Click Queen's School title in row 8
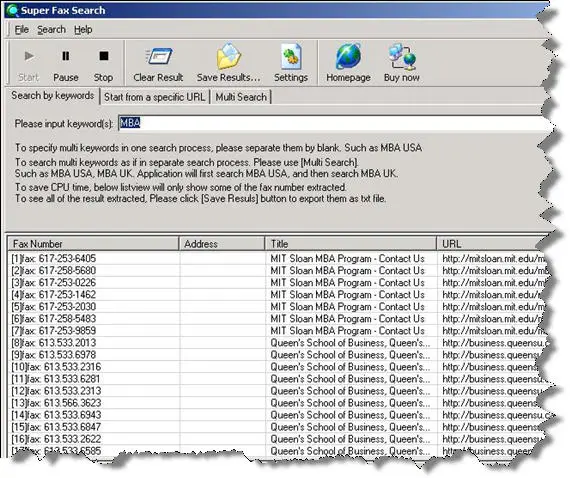 click(x=350, y=342)
